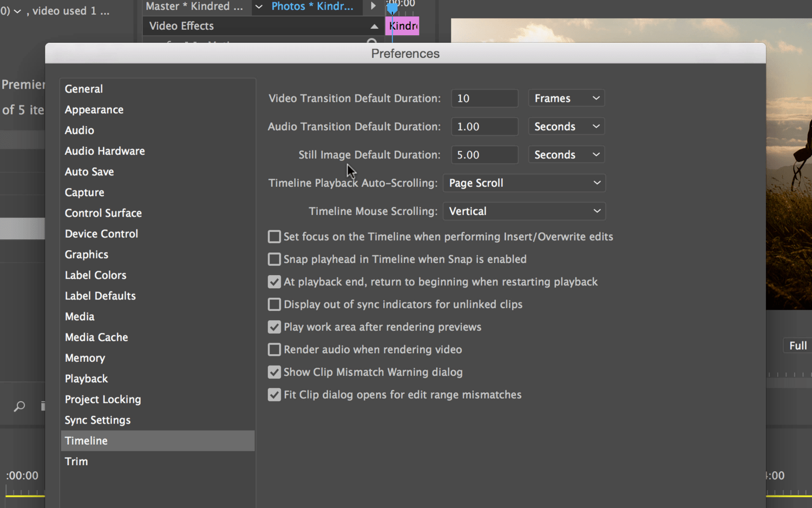Click play arrow beside Photos clip name

[x=373, y=6]
